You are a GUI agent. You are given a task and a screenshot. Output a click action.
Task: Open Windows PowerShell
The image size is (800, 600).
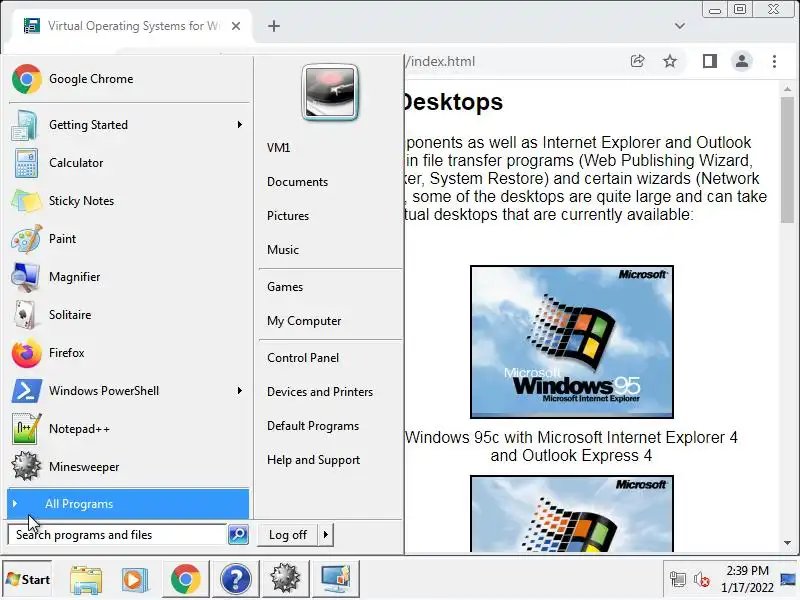pyautogui.click(x=128, y=391)
